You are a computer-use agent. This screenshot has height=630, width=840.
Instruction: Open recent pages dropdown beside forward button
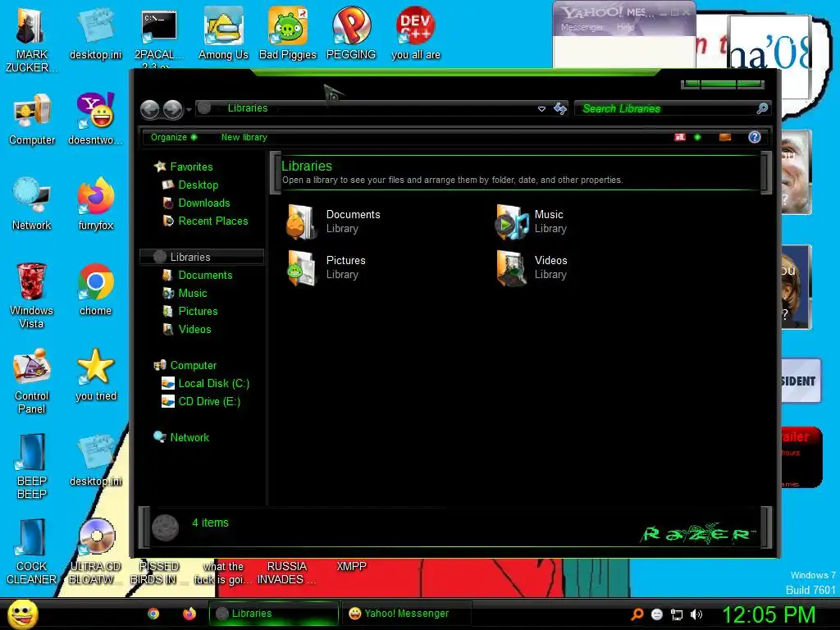189,110
